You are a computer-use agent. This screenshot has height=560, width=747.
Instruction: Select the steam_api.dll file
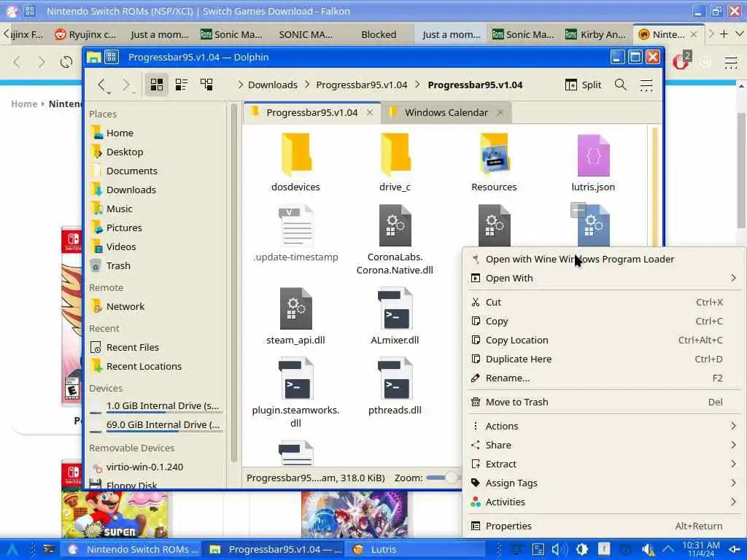295,315
